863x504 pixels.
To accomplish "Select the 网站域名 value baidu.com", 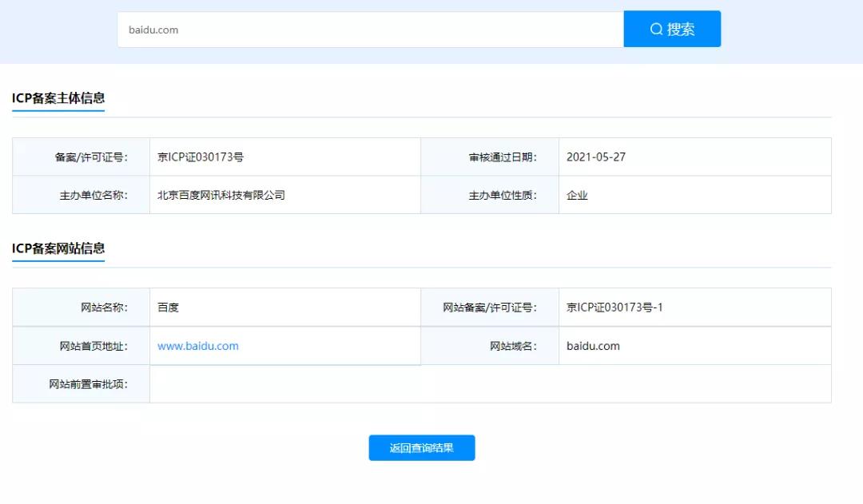I will pyautogui.click(x=593, y=346).
